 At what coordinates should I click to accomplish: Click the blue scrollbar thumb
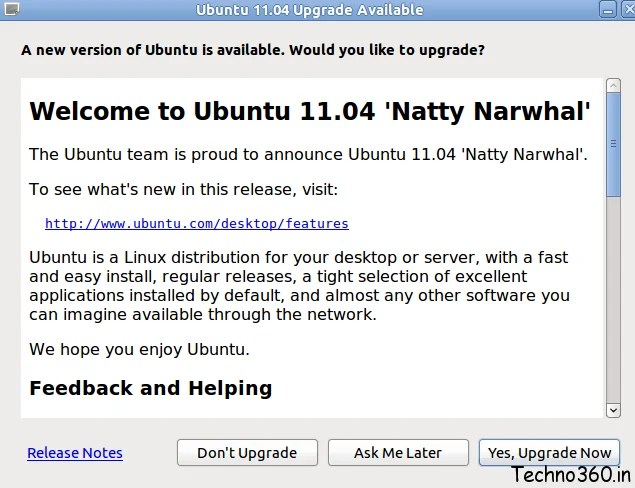tap(613, 145)
